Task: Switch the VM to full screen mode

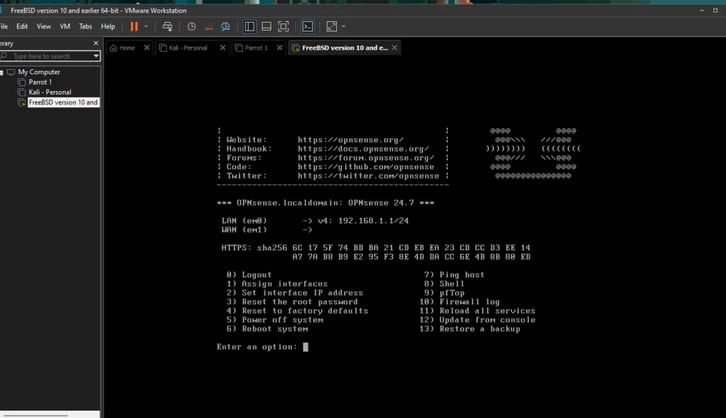Action: pos(283,26)
